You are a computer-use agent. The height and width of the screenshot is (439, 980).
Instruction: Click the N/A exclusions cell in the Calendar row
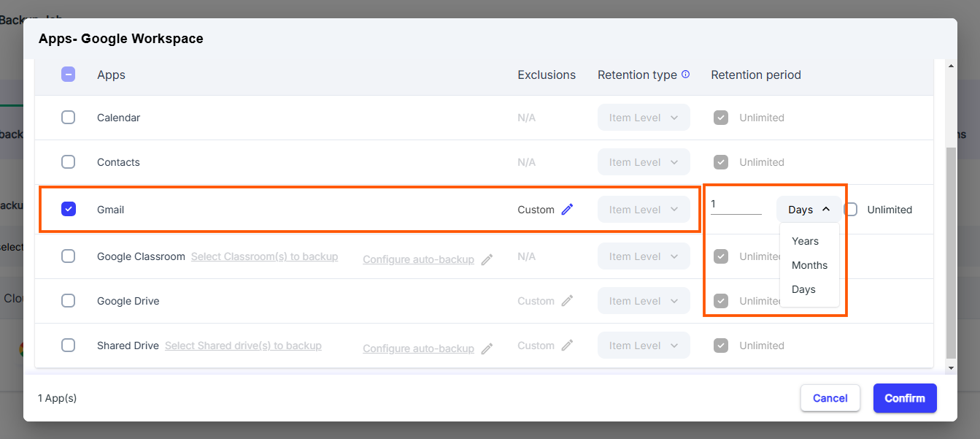(x=527, y=118)
